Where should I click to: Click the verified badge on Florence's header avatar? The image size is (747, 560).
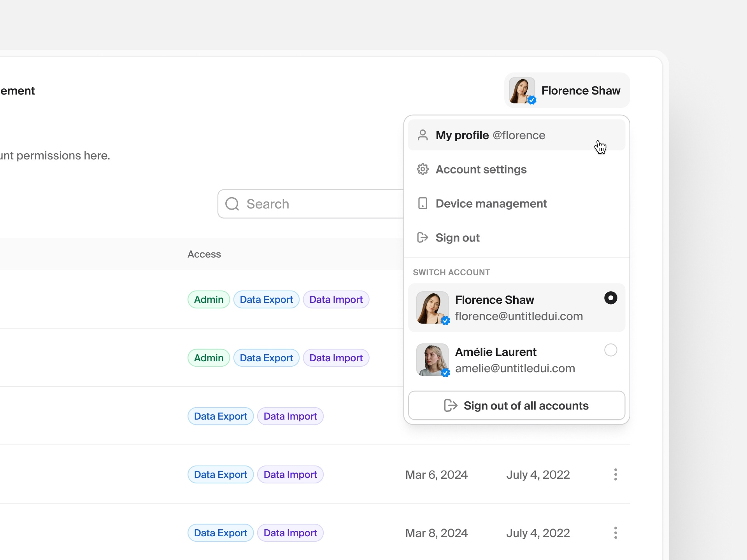pos(532,100)
